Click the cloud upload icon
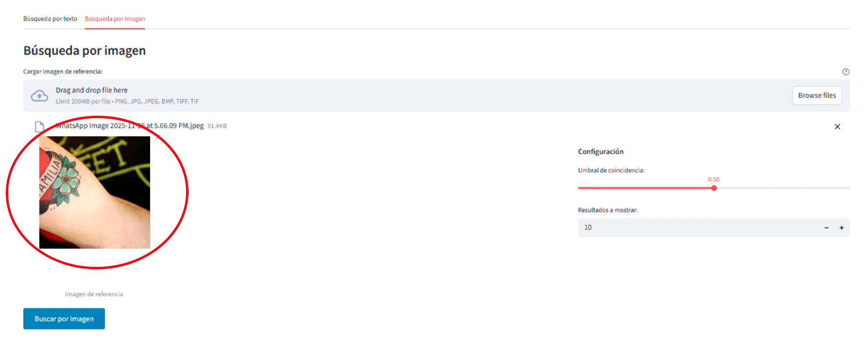868x348 pixels. (39, 96)
